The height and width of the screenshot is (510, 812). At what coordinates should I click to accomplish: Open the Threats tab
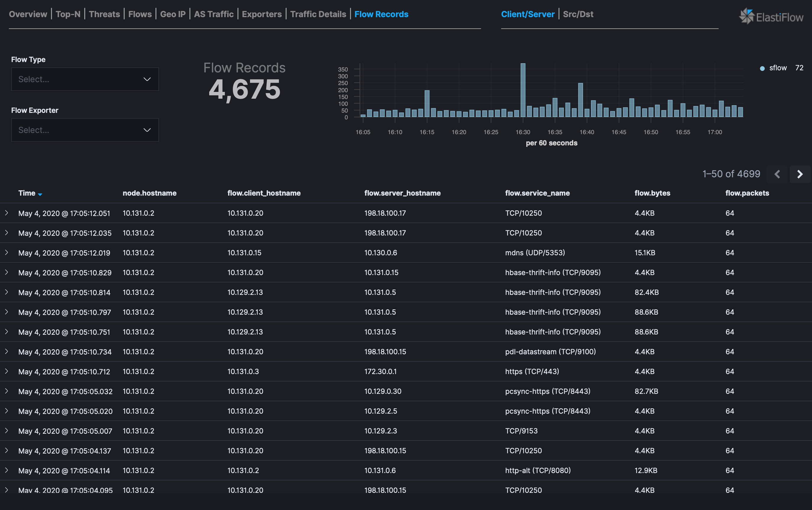(x=104, y=14)
